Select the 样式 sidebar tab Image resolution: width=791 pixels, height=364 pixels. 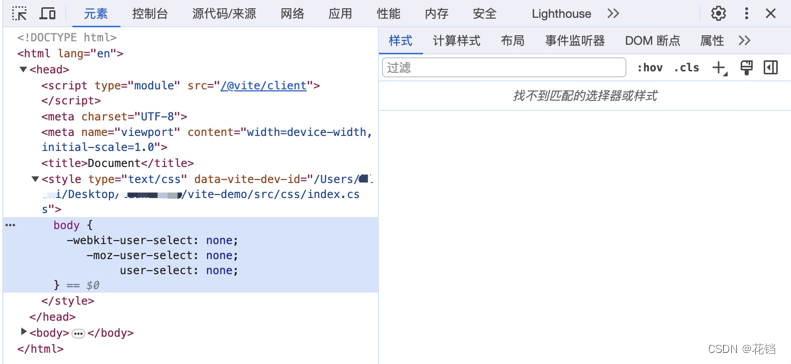tap(401, 40)
